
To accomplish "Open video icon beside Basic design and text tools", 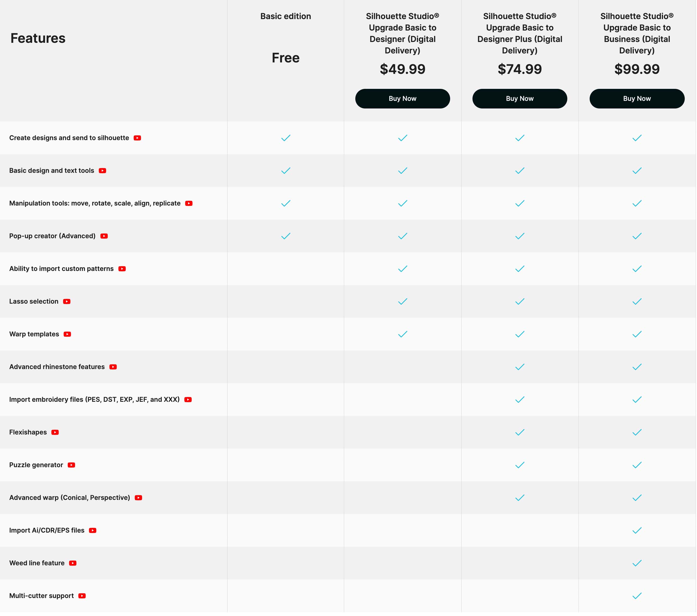I will 103,171.
